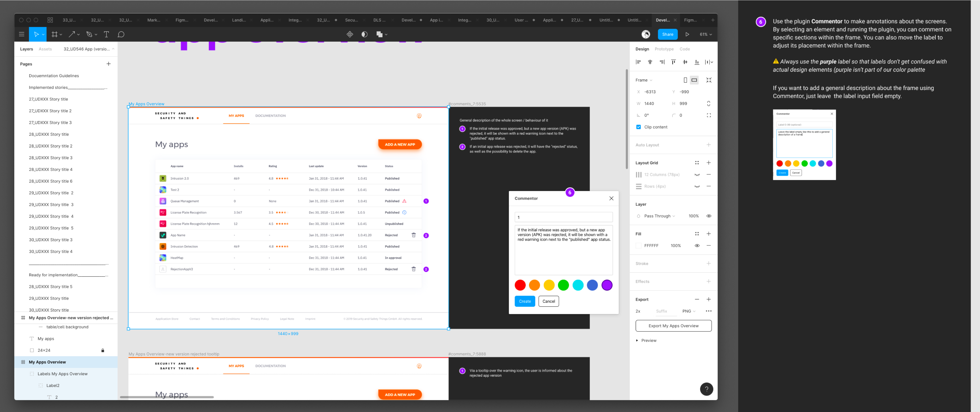Click the Components icon in top toolbar

click(x=350, y=34)
